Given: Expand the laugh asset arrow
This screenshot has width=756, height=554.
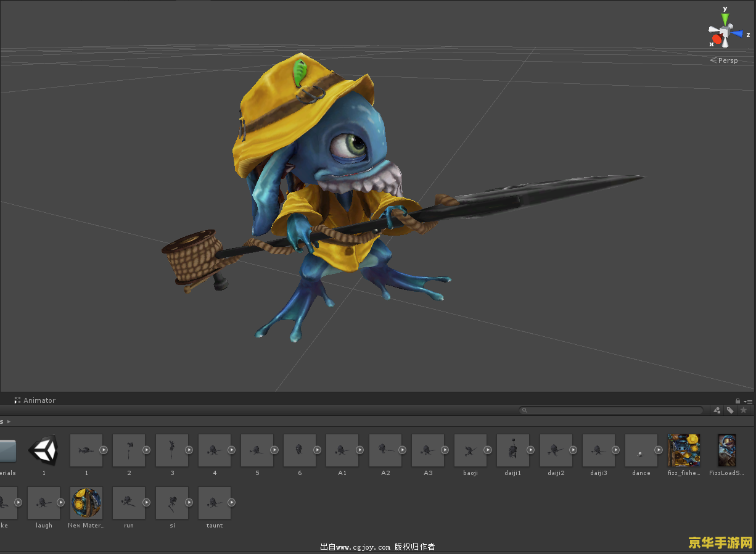Looking at the screenshot, I should tap(61, 502).
